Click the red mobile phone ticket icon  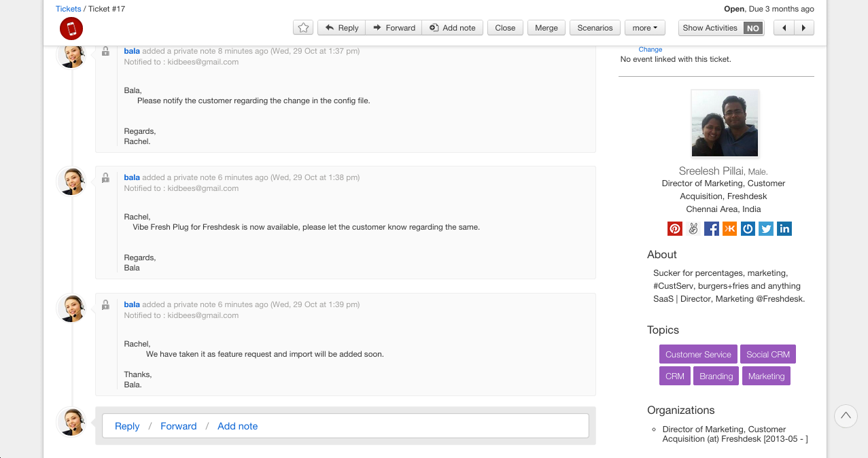click(x=71, y=29)
